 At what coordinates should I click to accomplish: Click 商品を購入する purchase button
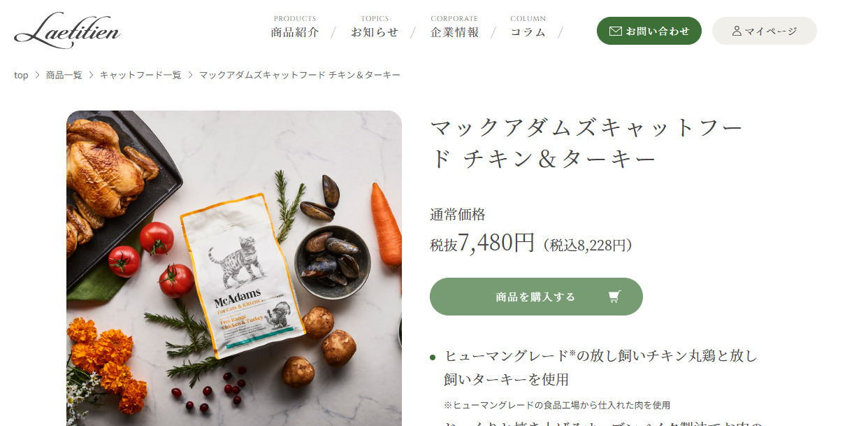(536, 297)
